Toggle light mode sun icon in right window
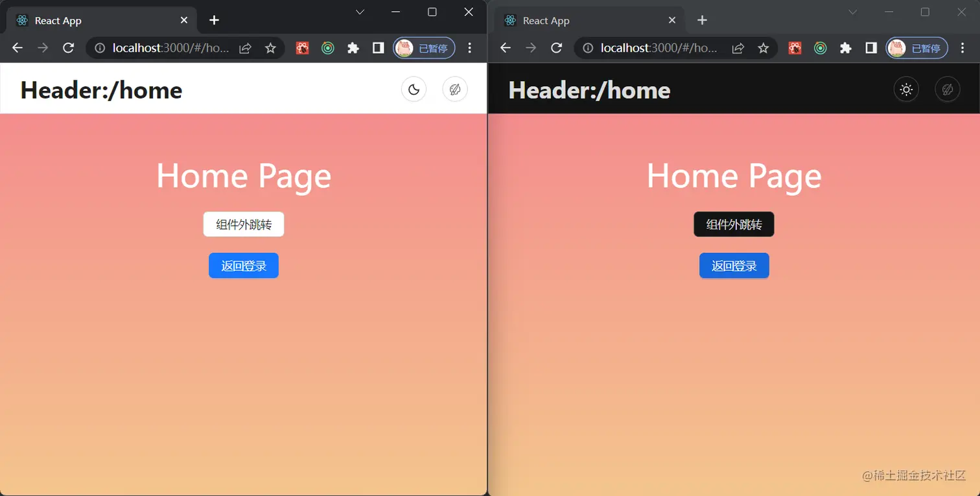The image size is (980, 496). [907, 89]
